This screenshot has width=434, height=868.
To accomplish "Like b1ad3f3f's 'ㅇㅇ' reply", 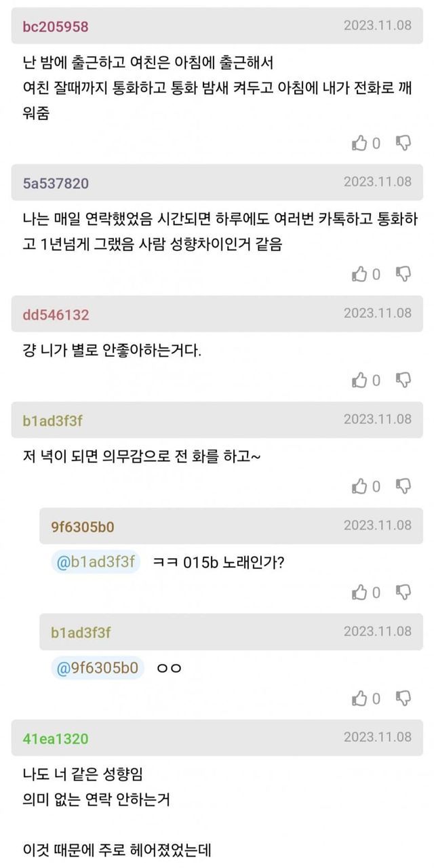I will tap(359, 698).
